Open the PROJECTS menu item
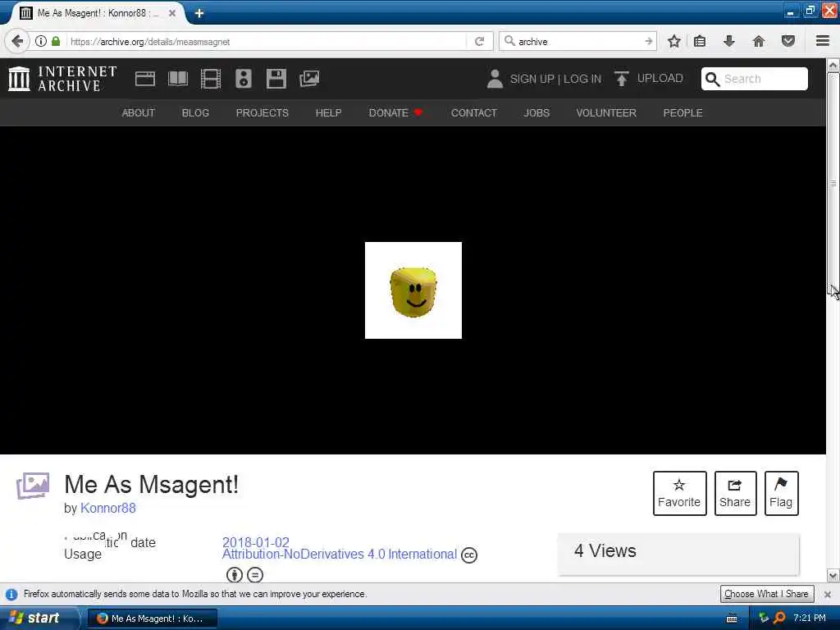This screenshot has height=630, width=840. 262,113
